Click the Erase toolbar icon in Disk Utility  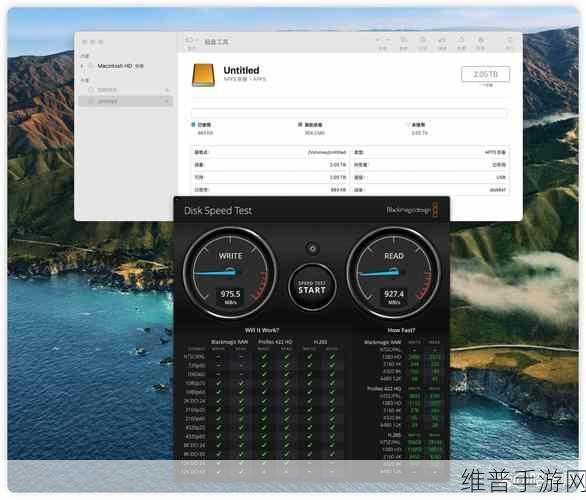(442, 43)
